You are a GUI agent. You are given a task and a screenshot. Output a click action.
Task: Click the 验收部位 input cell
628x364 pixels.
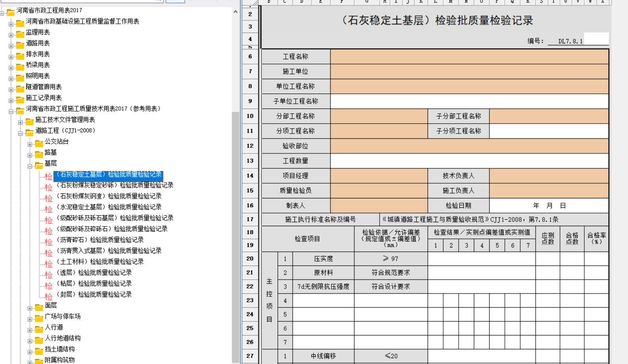(x=469, y=146)
